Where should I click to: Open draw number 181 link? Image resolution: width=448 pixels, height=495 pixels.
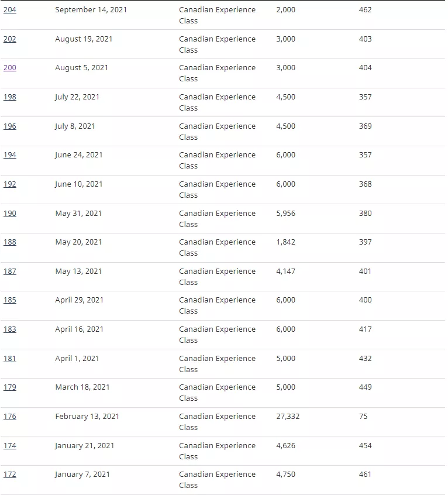(x=10, y=359)
